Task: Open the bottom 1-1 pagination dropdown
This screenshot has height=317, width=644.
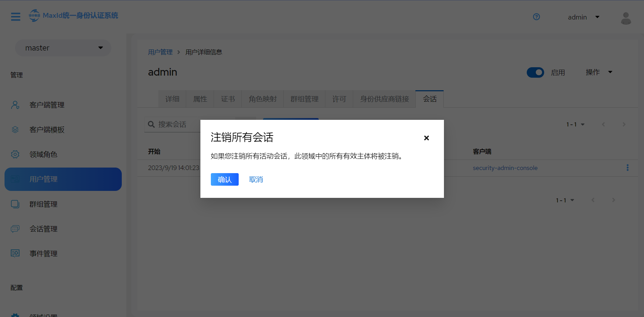Action: (565, 200)
